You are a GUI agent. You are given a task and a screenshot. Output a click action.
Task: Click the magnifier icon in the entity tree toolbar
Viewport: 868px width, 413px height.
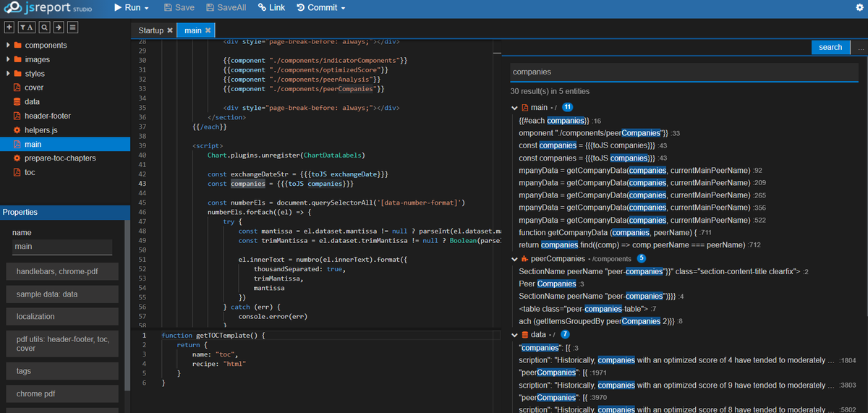point(45,27)
